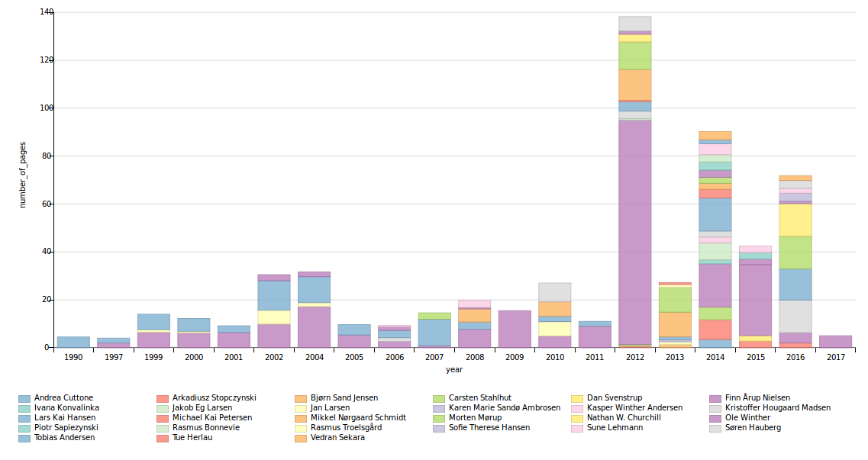Click the swatch beside Bjørn Sand Jensen
Image resolution: width=868 pixels, height=460 pixels.
tap(301, 399)
